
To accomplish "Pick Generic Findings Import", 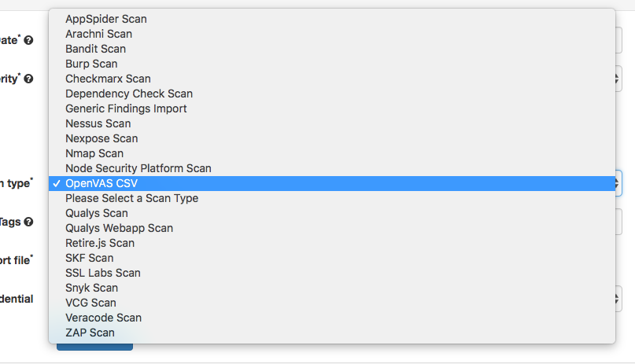I will [126, 108].
